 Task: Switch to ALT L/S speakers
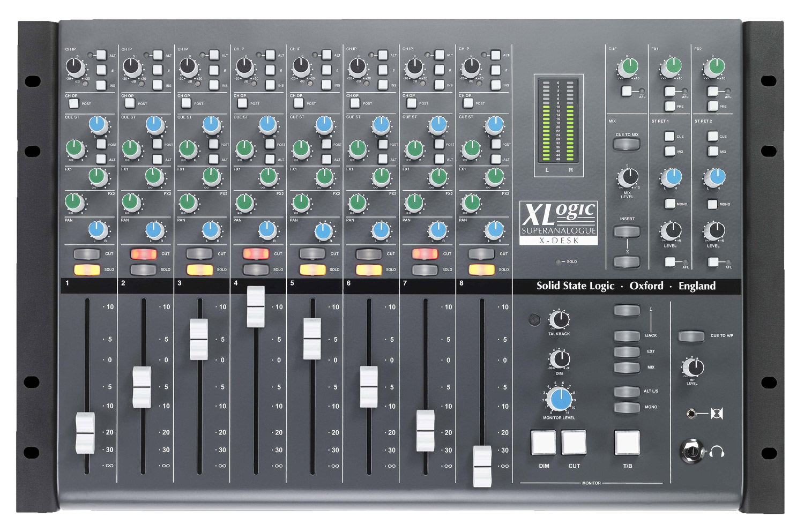627,392
